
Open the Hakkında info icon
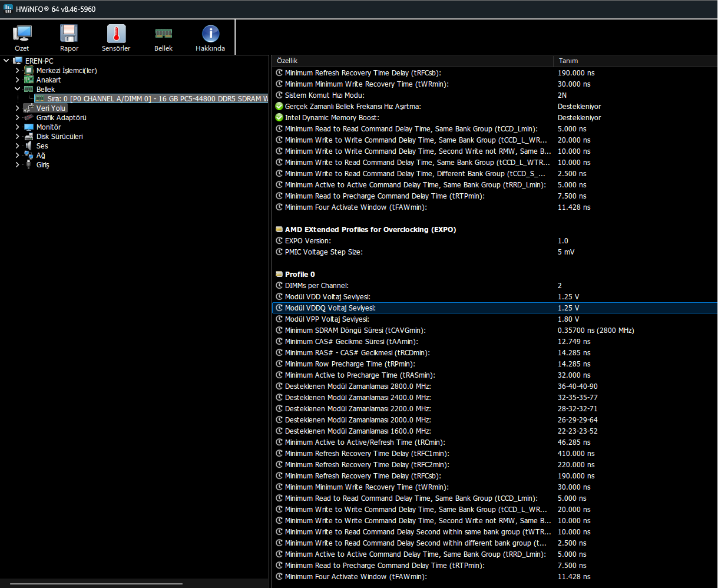point(210,33)
